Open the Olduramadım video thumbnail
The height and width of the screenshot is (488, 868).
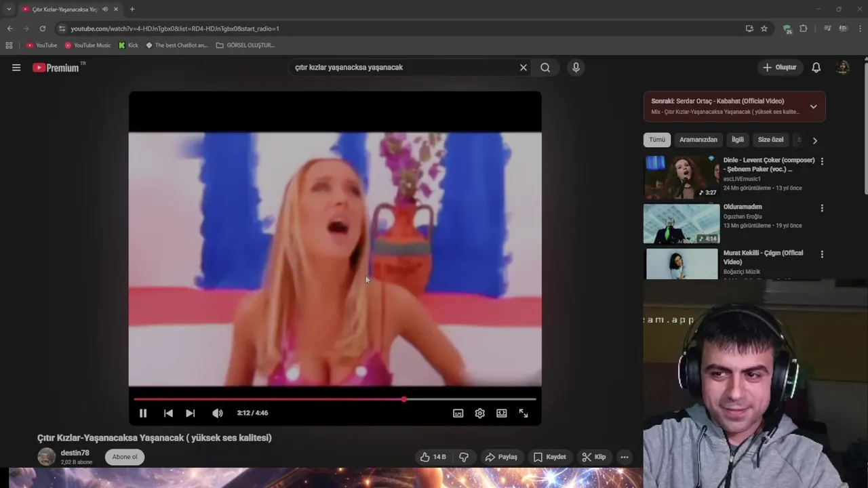coord(682,223)
